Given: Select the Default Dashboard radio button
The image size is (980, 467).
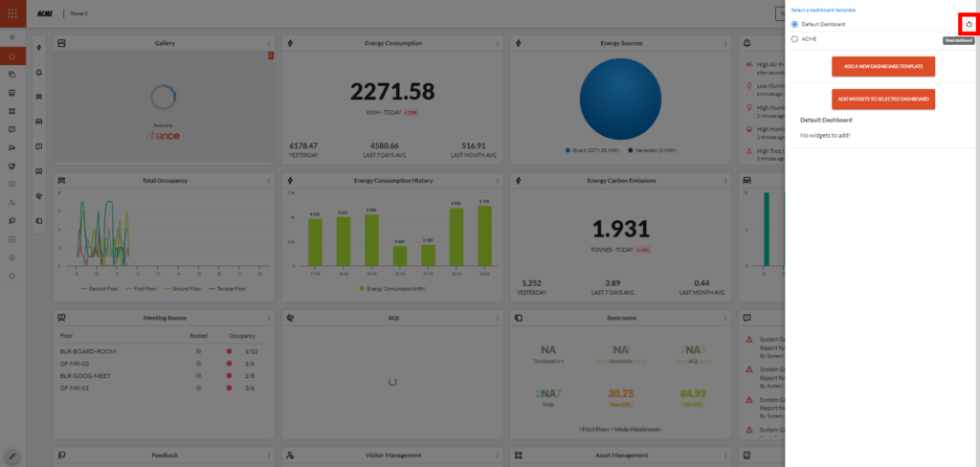Looking at the screenshot, I should [795, 24].
